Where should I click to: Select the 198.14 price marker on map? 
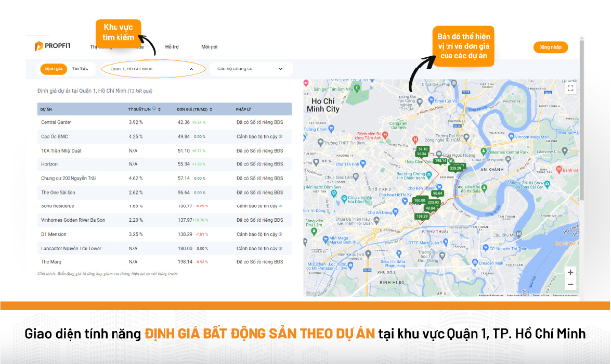click(440, 161)
